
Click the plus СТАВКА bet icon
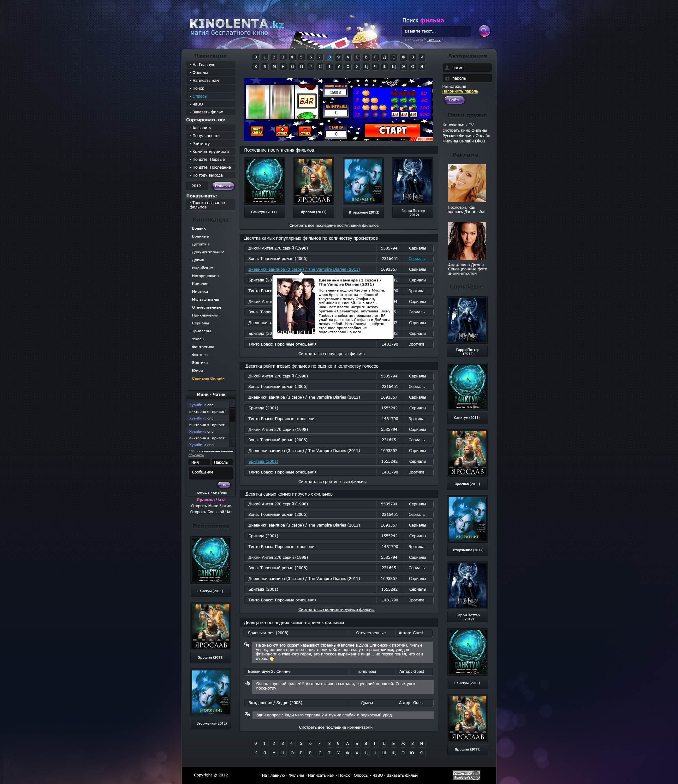pyautogui.click(x=282, y=131)
